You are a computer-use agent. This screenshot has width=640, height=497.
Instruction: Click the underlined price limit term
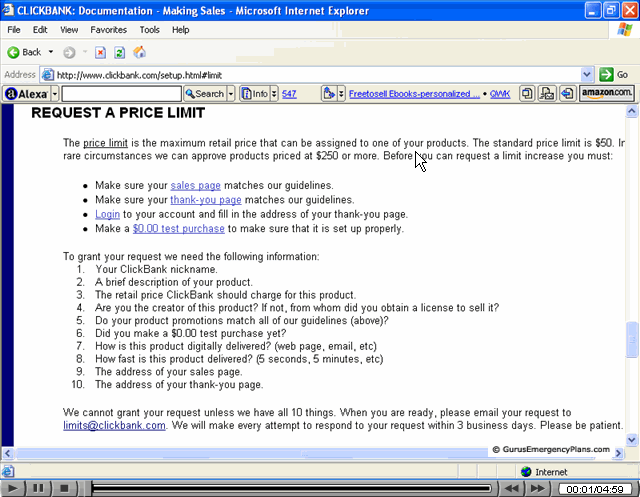pos(105,143)
